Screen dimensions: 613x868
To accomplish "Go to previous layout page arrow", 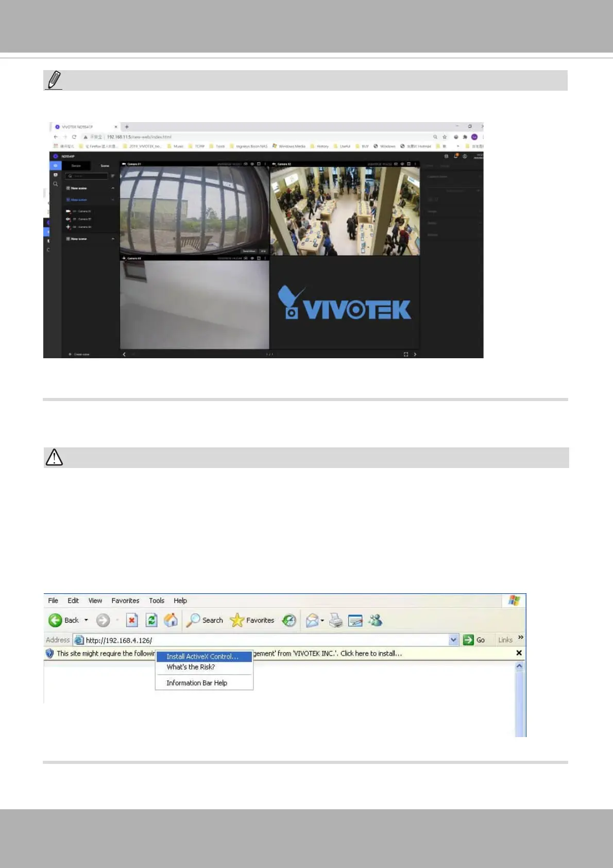I will [124, 354].
